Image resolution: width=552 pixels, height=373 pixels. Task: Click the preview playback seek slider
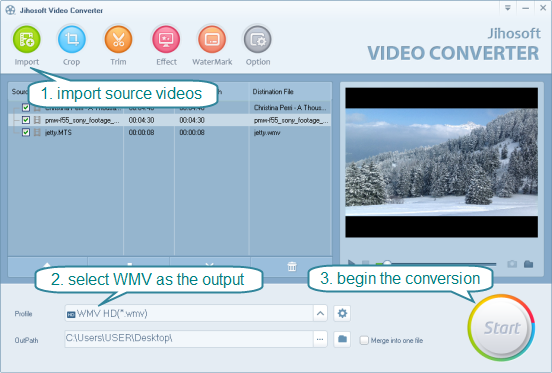click(x=436, y=264)
